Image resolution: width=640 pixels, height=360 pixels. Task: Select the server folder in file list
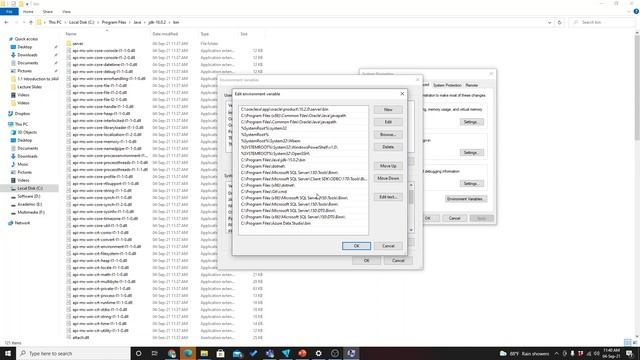[x=78, y=43]
